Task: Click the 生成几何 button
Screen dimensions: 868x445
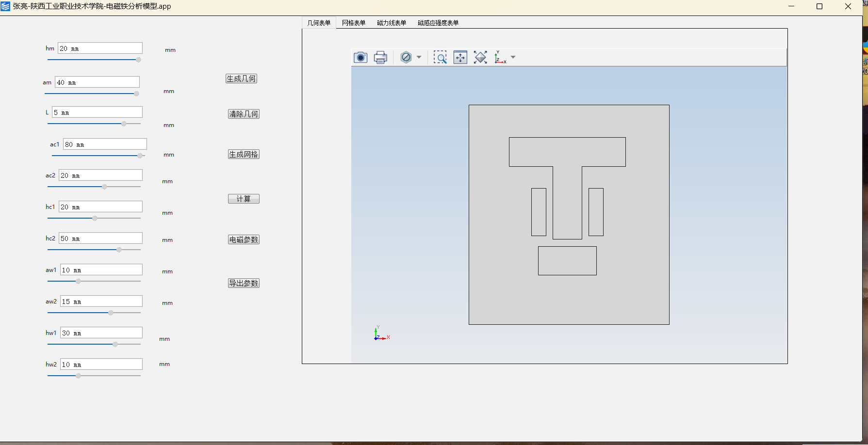Action: 241,79
